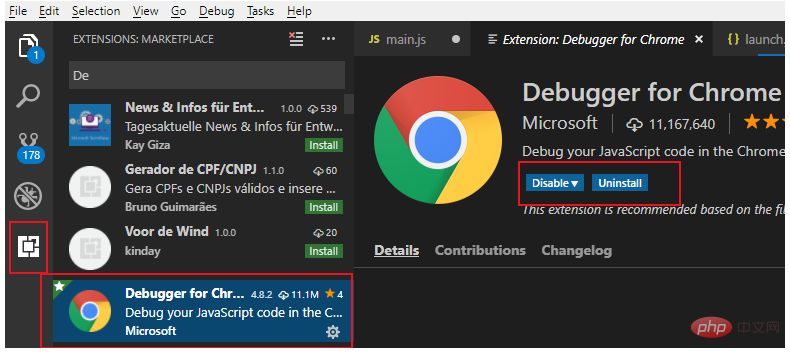
Task: Open the Edit menu
Action: [49, 11]
